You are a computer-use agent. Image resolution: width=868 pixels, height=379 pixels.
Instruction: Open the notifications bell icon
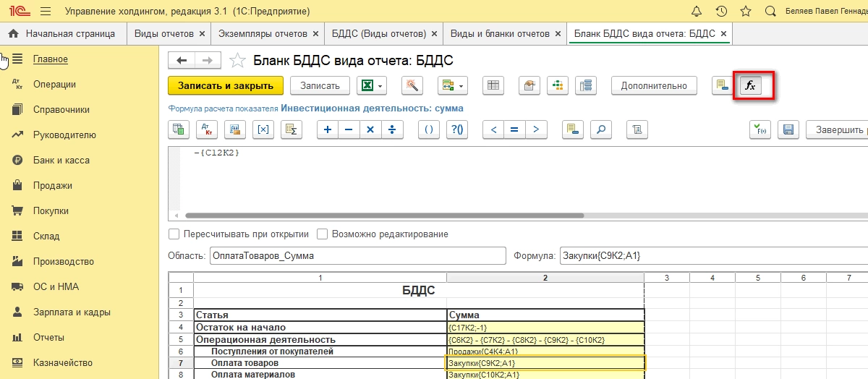(697, 12)
